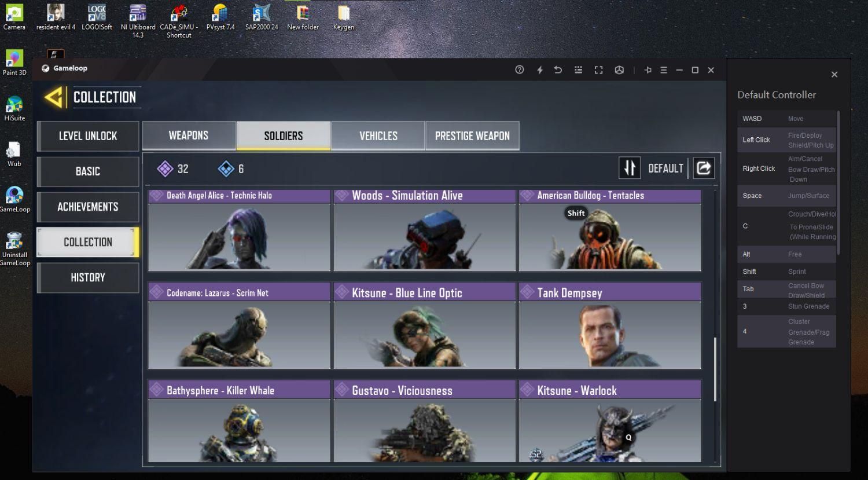Open SAP2000 24 desktop icon
This screenshot has width=868, height=480.
point(262,17)
